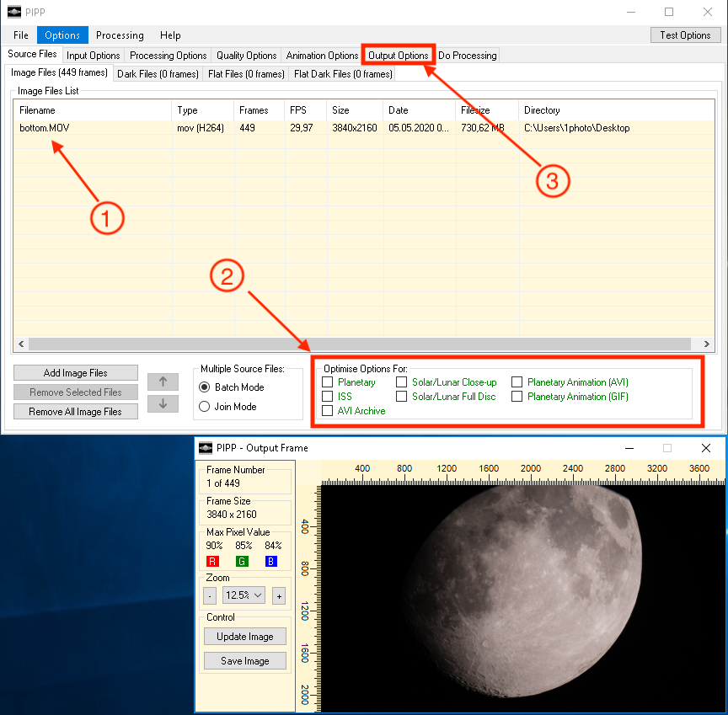The image size is (728, 715).
Task: Click the Add Image Files button
Action: coord(75,373)
